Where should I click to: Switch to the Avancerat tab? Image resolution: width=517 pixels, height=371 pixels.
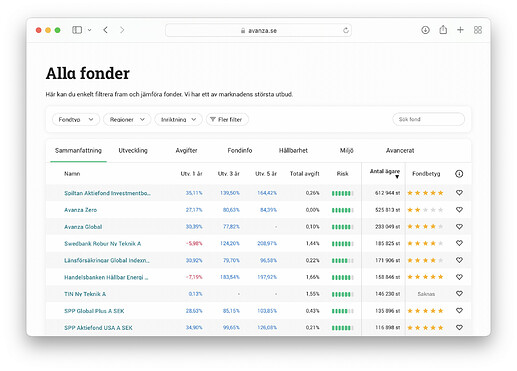point(400,151)
